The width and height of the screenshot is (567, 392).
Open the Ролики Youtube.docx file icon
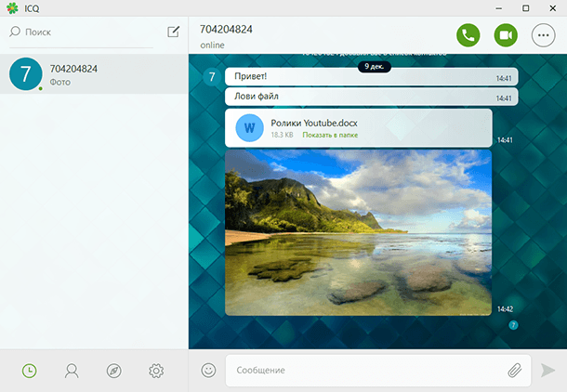click(249, 127)
